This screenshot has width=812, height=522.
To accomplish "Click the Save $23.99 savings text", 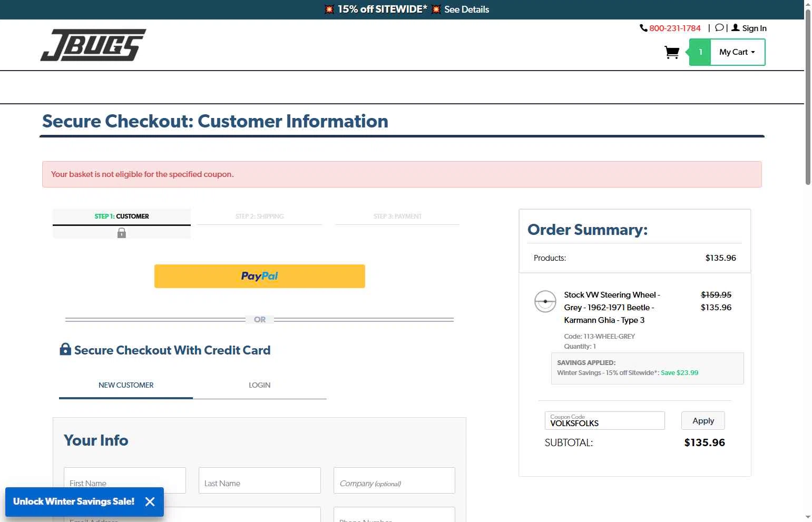I will tap(679, 373).
